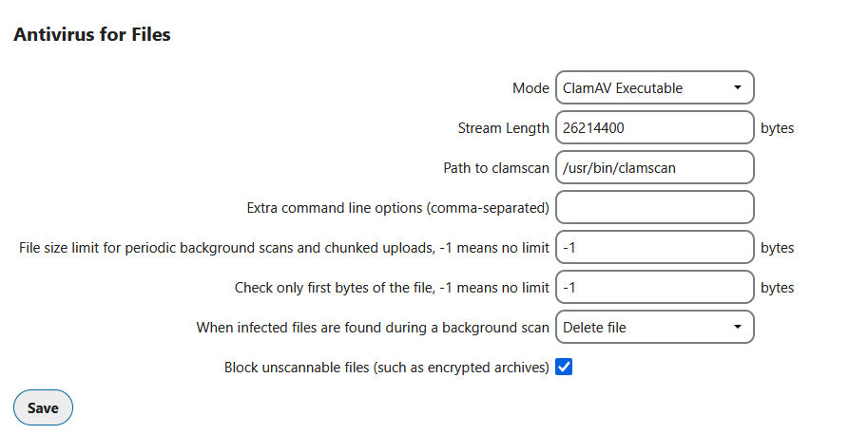The image size is (868, 435).
Task: Select the empty Extra command line options field
Action: 654,208
